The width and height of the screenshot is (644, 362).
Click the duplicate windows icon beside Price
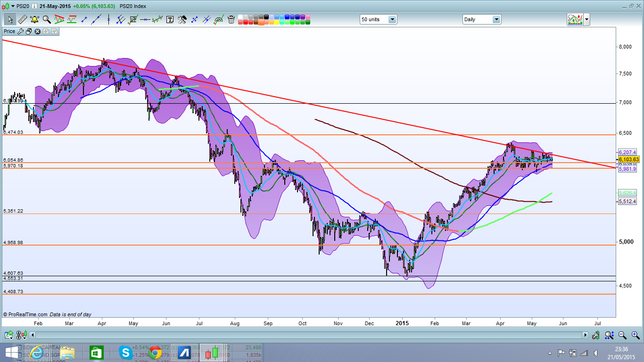29,31
